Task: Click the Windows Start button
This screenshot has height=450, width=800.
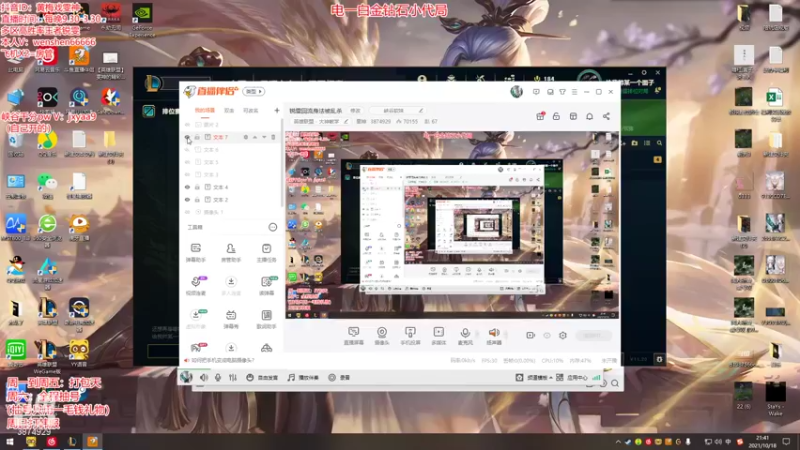Action: point(9,441)
